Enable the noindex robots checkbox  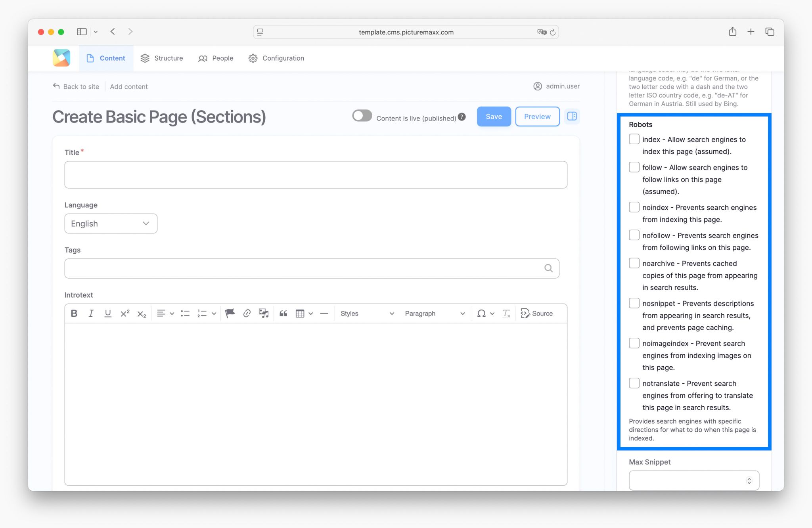(634, 207)
